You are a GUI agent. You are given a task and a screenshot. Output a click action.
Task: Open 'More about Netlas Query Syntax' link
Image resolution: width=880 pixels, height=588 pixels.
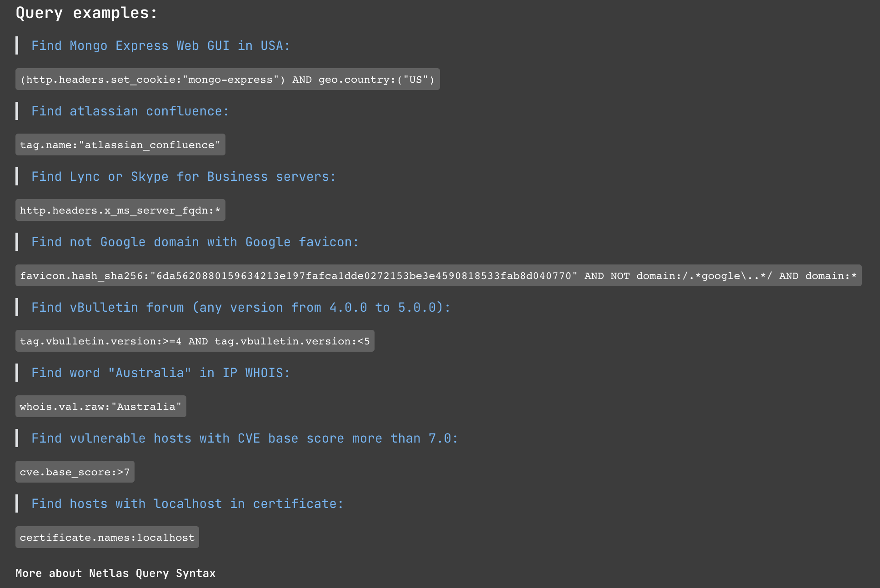pyautogui.click(x=115, y=573)
